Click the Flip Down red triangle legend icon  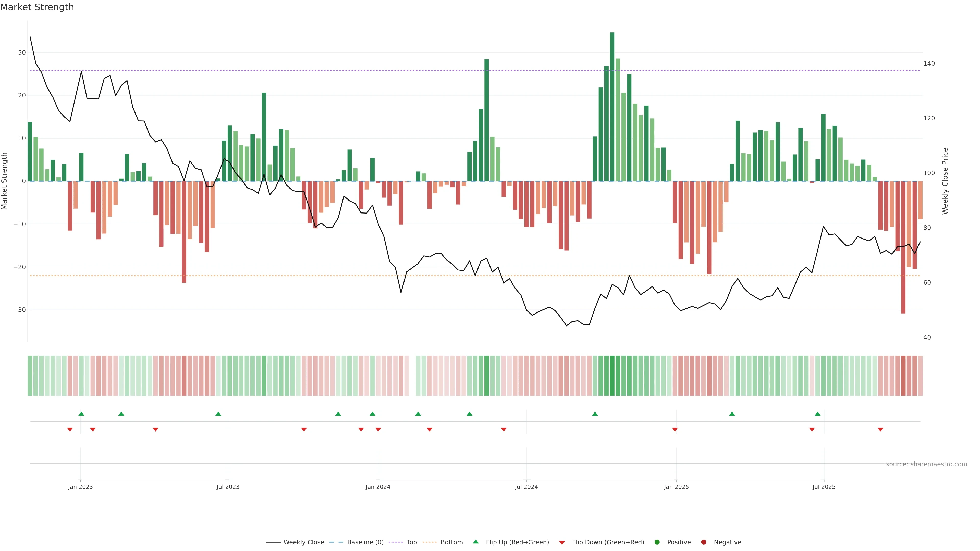tap(562, 542)
